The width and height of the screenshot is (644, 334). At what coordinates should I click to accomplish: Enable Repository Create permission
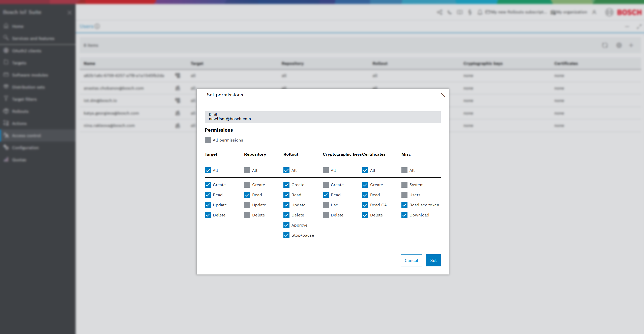247,185
